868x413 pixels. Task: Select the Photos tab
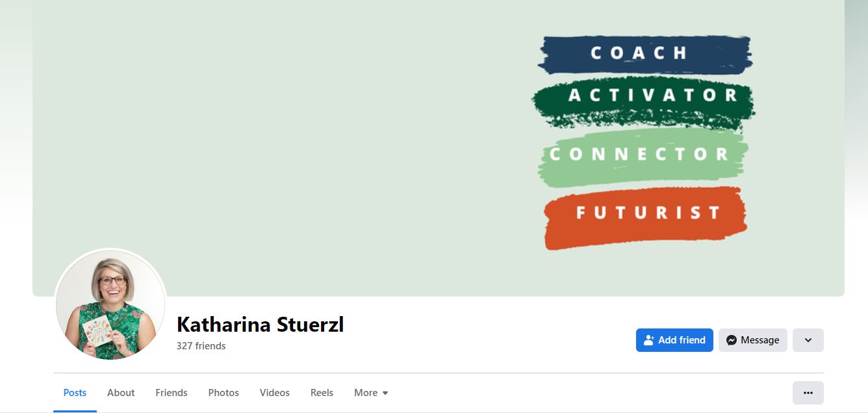coord(223,393)
